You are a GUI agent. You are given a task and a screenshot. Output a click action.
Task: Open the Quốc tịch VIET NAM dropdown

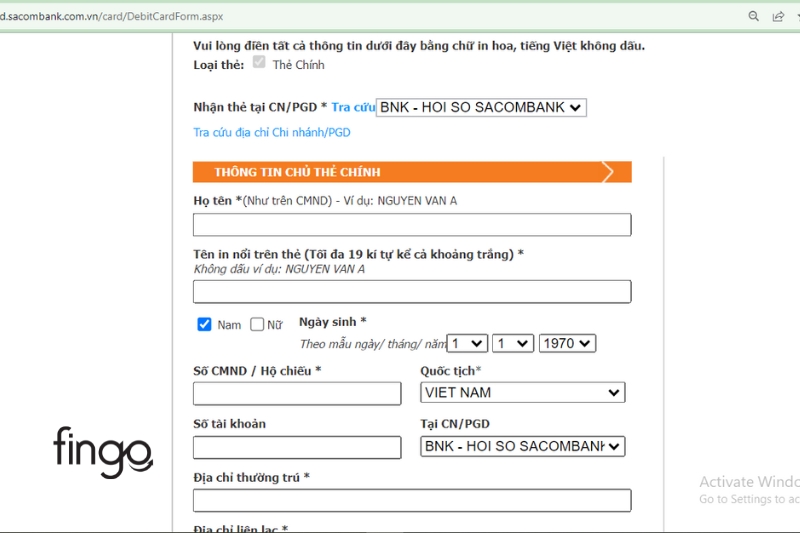coord(522,393)
